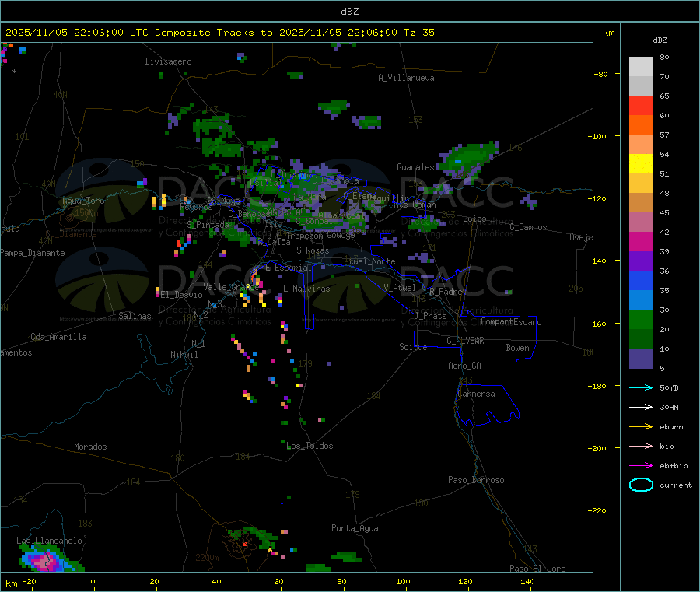Click the Bowen label
This screenshot has height=592, width=700.
point(517,348)
